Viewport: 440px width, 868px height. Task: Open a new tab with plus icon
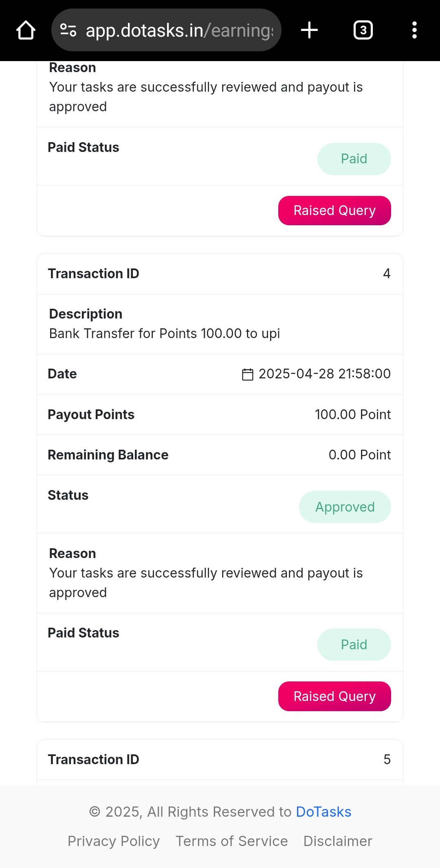coord(309,30)
